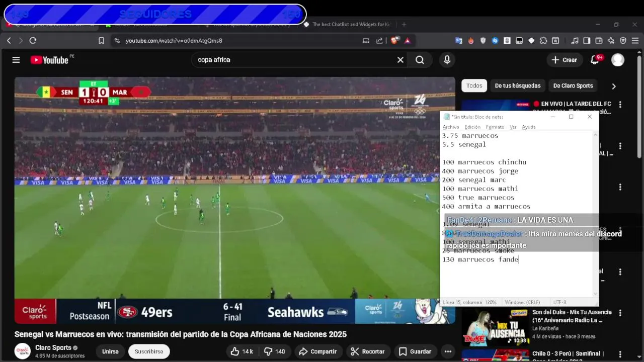This screenshot has width=644, height=362.
Task: Open the Claro Sports channel avatar
Action: tap(22, 351)
